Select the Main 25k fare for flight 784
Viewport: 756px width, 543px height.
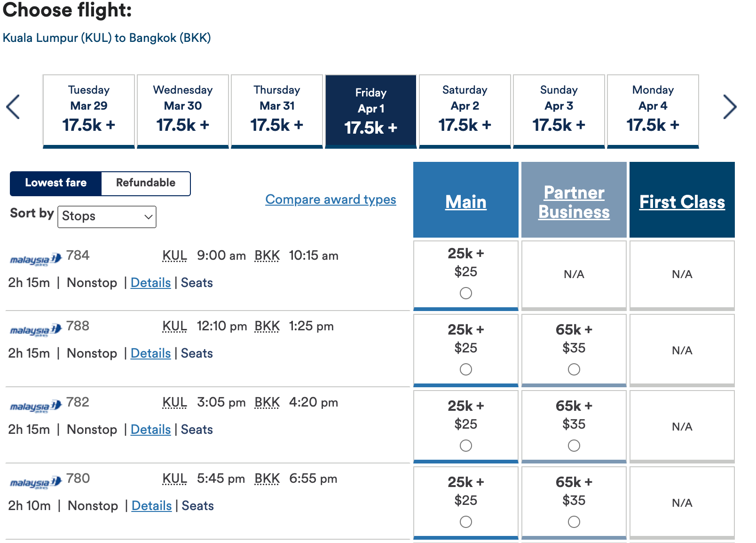465,293
